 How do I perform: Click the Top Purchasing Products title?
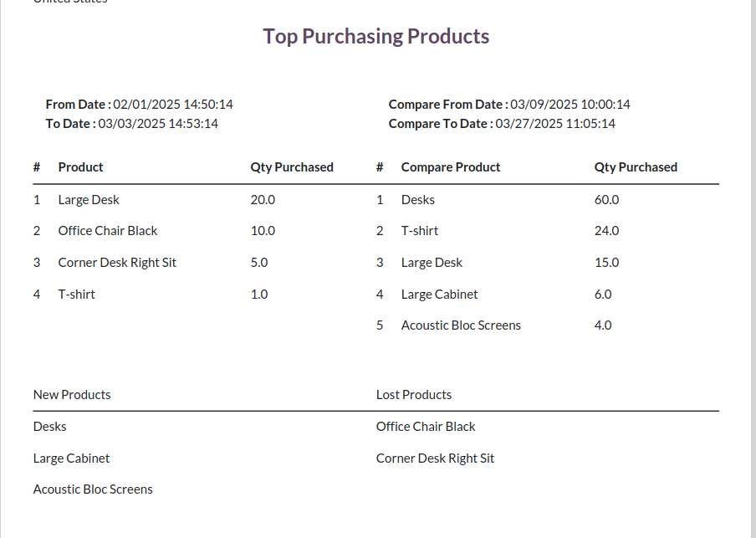[376, 37]
